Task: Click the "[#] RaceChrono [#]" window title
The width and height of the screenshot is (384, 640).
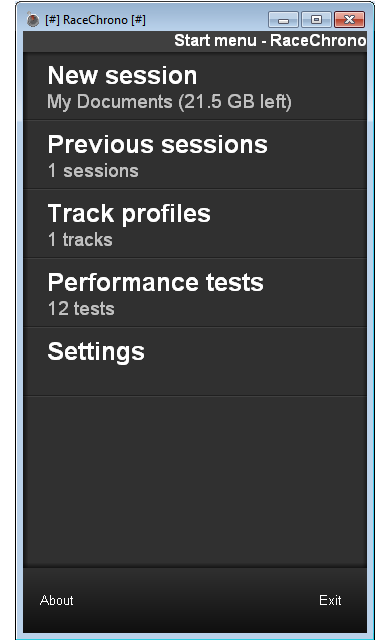Action: pos(95,20)
